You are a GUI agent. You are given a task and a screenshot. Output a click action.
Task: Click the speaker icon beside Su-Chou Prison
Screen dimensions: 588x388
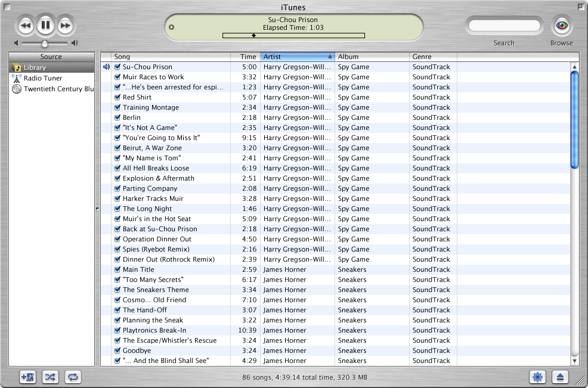coord(107,67)
